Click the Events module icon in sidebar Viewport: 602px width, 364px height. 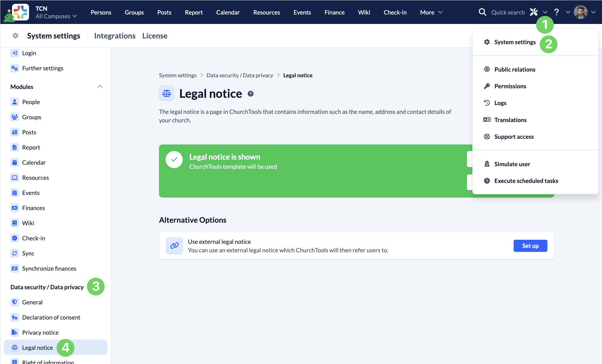click(x=15, y=193)
